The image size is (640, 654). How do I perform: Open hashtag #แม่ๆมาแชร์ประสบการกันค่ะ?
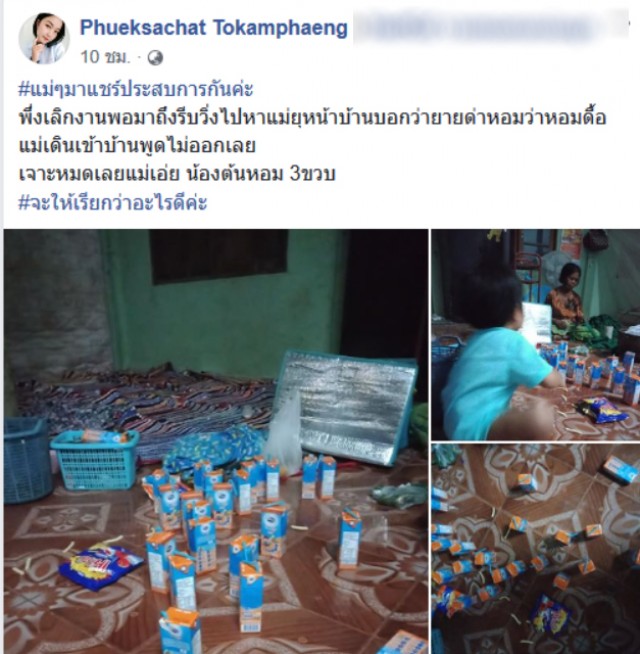pyautogui.click(x=136, y=90)
